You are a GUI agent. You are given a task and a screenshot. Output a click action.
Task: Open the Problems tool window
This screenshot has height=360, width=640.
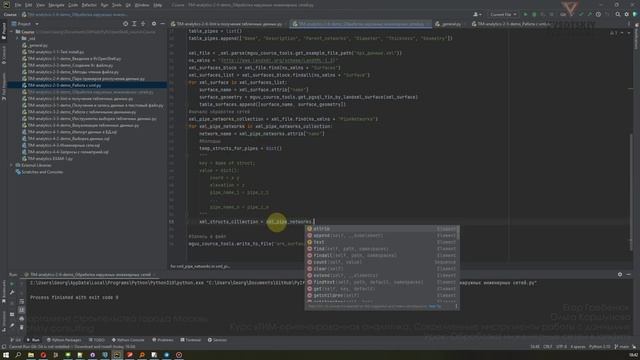162,340
